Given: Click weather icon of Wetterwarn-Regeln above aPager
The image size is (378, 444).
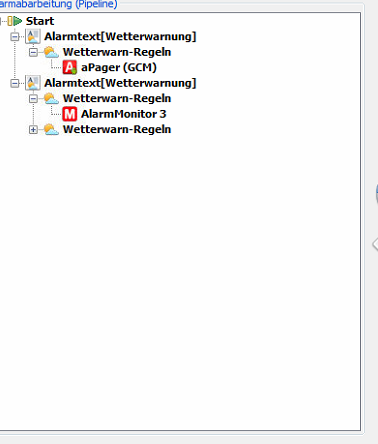Looking at the screenshot, I should pyautogui.click(x=51, y=52).
